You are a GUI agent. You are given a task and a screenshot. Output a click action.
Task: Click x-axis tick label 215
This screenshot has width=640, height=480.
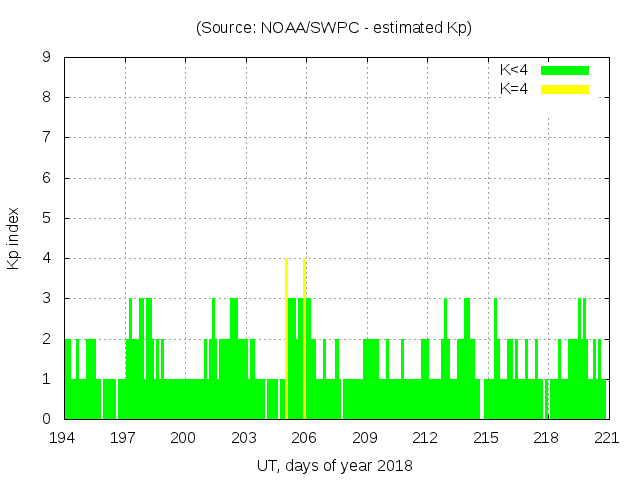[486, 437]
